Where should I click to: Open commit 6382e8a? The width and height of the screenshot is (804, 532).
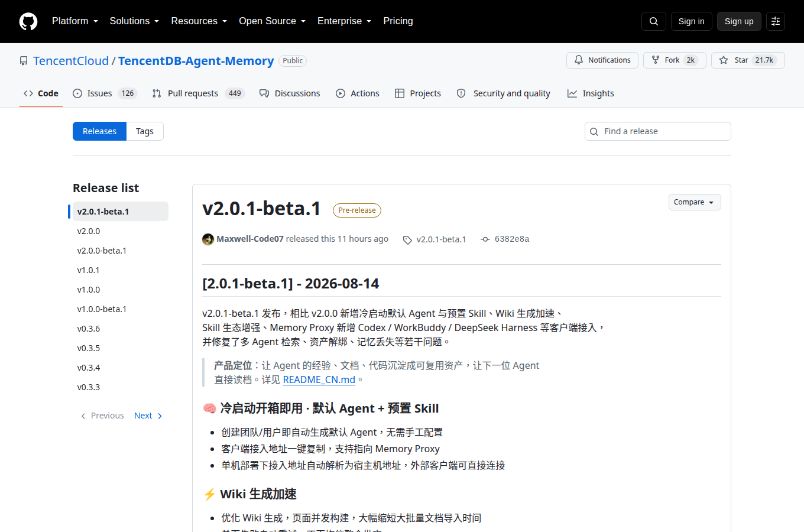click(505, 239)
